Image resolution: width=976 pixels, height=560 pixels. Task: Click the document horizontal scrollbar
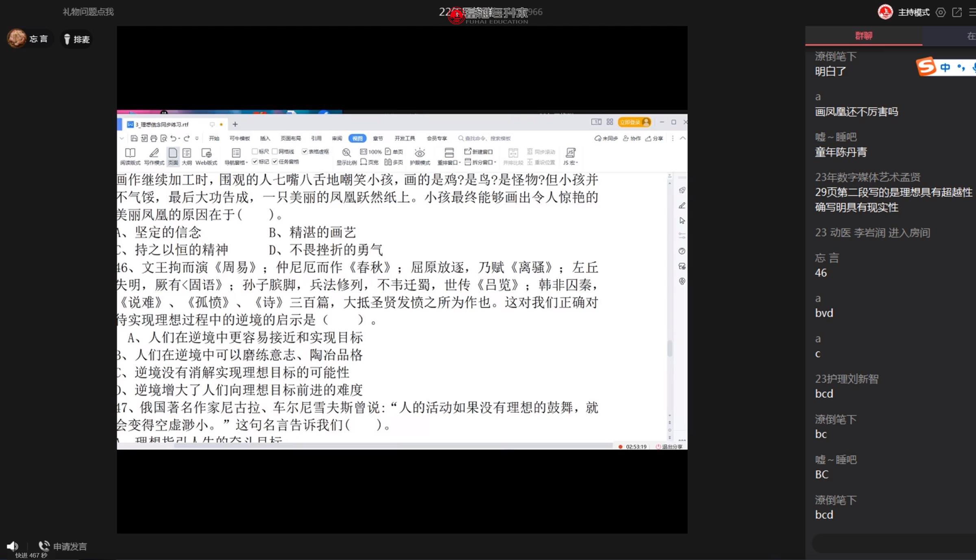(393, 445)
